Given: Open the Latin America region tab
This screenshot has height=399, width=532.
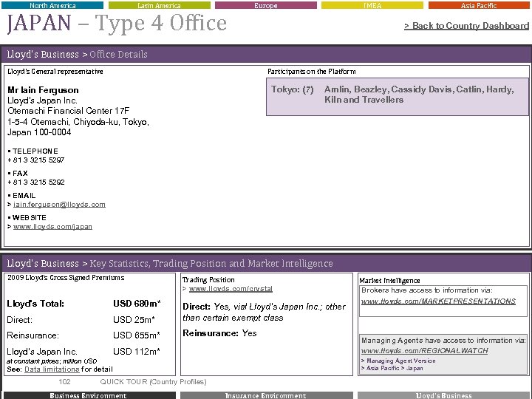Looking at the screenshot, I should pos(159,5).
